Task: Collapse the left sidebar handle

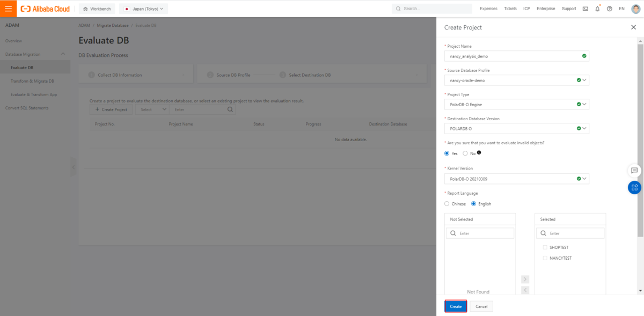Action: tap(74, 167)
